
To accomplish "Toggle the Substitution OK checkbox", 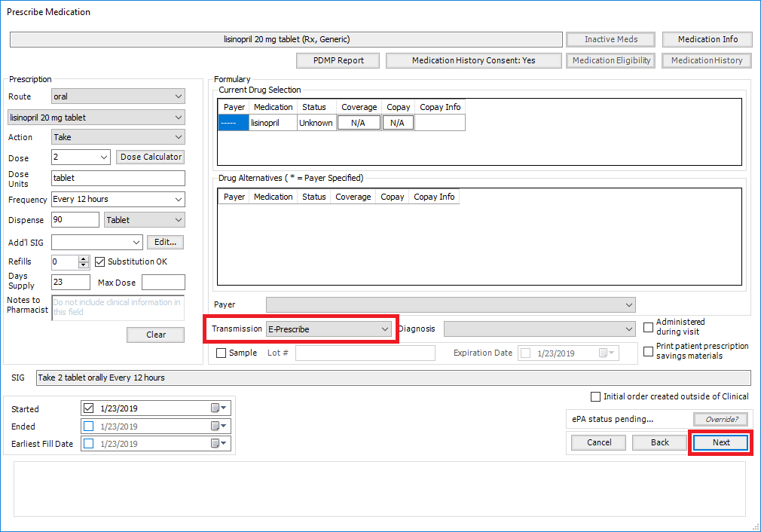I will [x=100, y=261].
